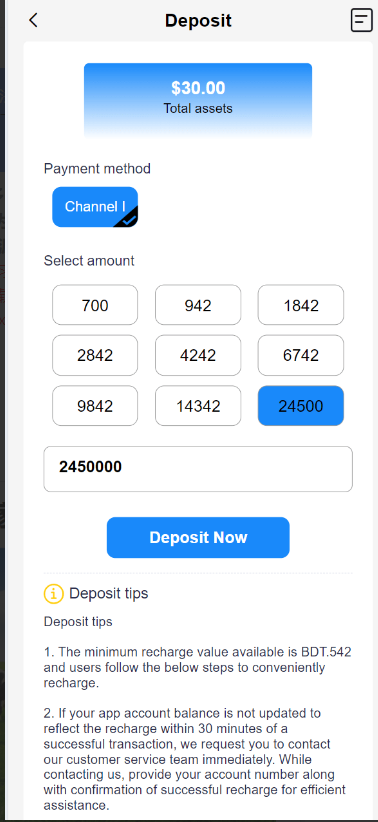The height and width of the screenshot is (822, 378).
Task: Choose the 700 amount option
Action: coord(95,305)
